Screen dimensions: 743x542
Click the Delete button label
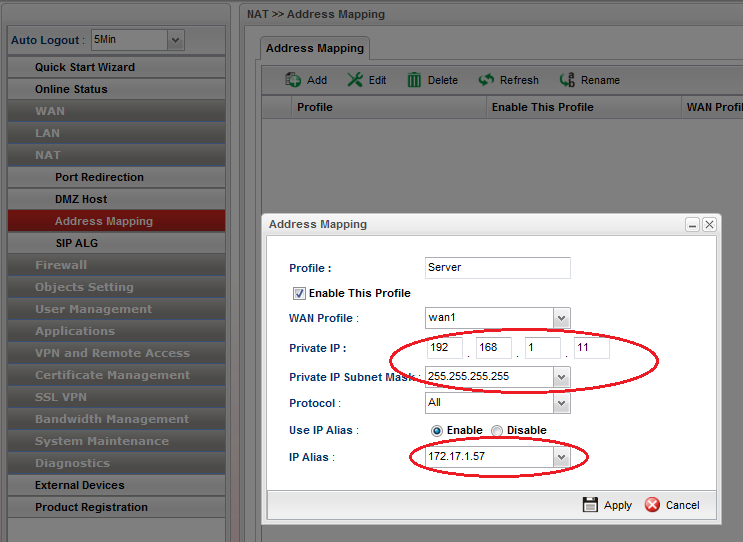(443, 81)
